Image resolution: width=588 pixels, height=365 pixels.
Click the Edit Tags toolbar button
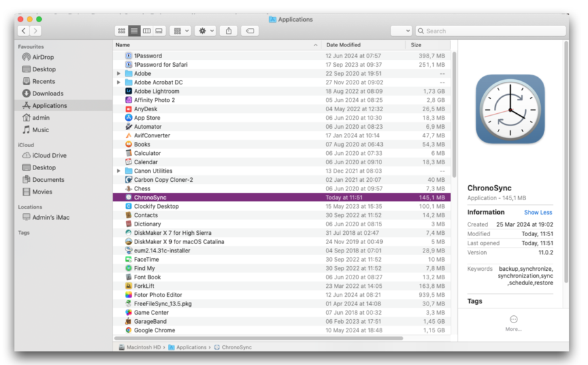click(x=250, y=31)
